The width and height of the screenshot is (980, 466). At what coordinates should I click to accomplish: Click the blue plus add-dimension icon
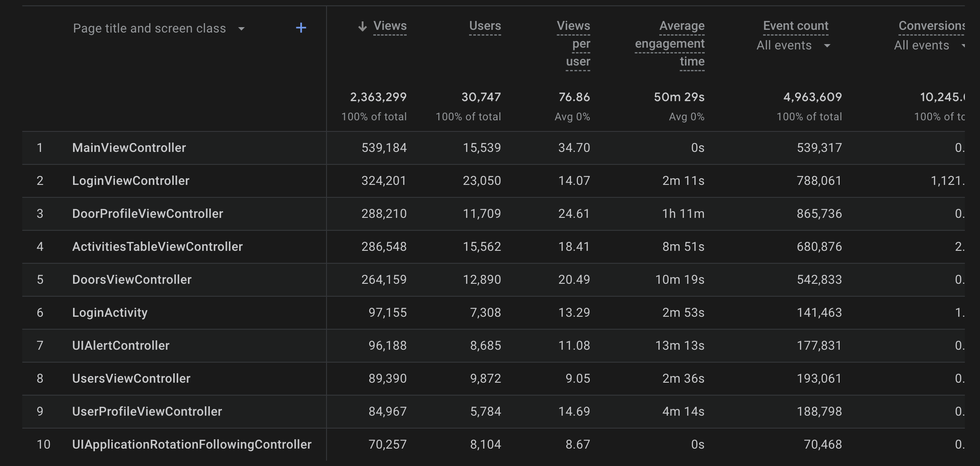[x=301, y=28]
